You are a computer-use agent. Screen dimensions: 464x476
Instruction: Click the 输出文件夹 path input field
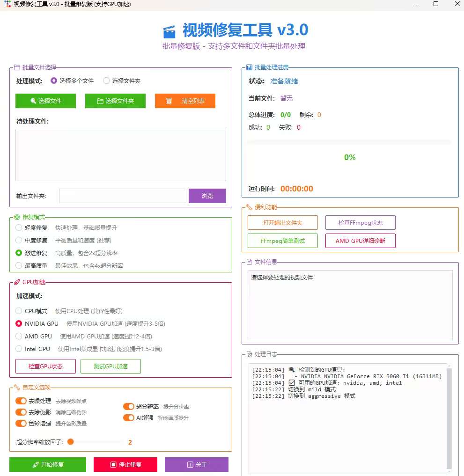123,196
